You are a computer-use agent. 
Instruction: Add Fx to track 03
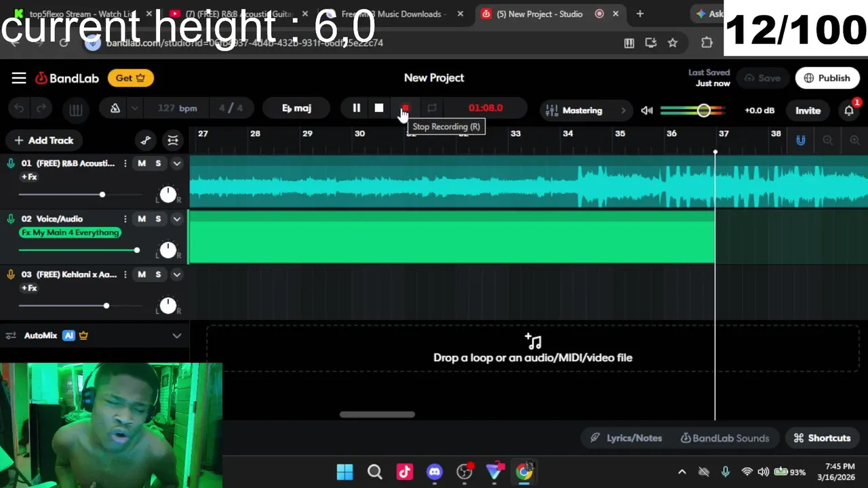coord(28,288)
